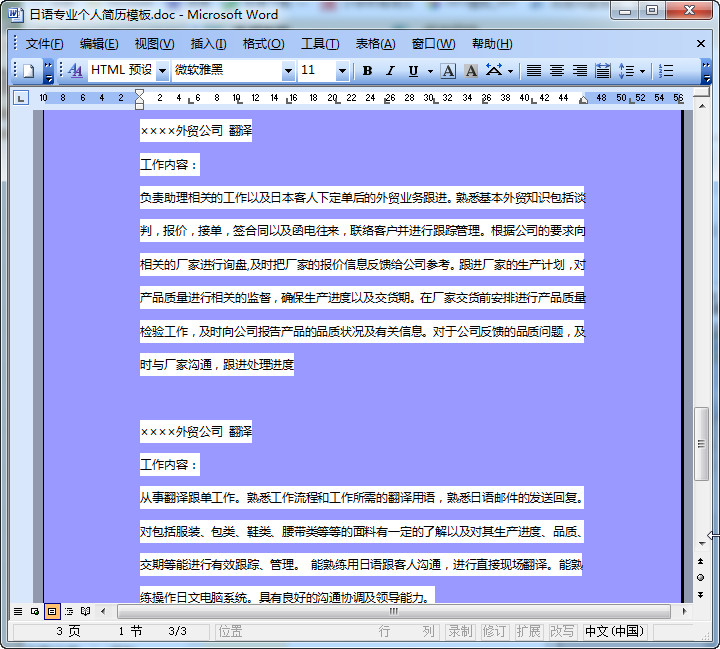
Task: Toggle 修订 track changes in status bar
Action: [x=494, y=632]
